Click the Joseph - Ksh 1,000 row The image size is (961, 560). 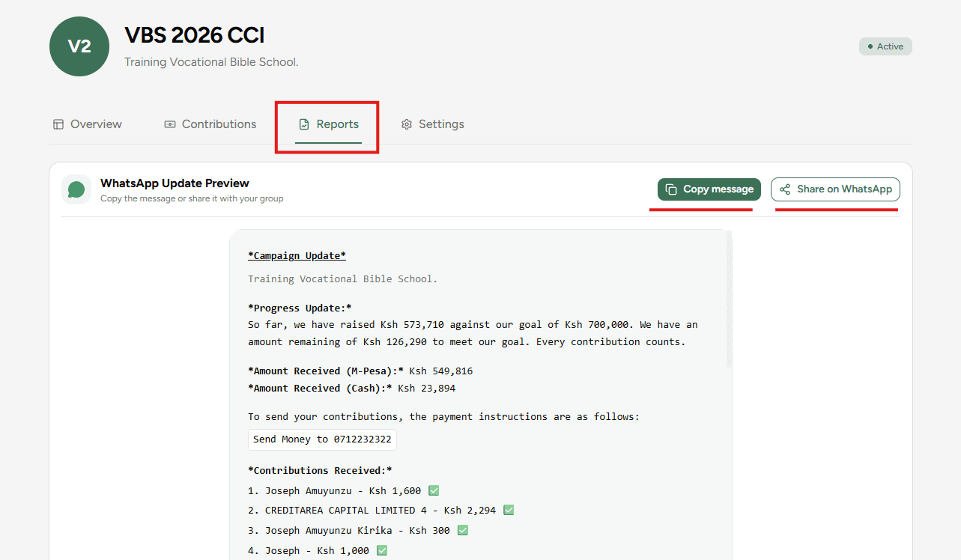[x=318, y=551]
